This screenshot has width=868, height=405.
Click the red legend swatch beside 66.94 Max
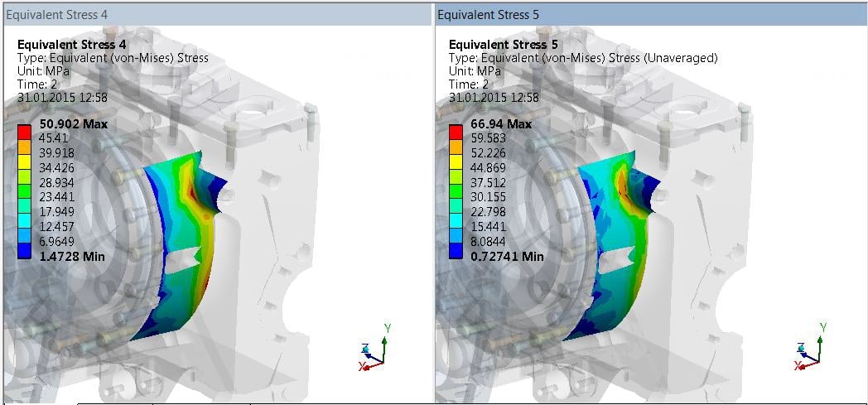(456, 132)
